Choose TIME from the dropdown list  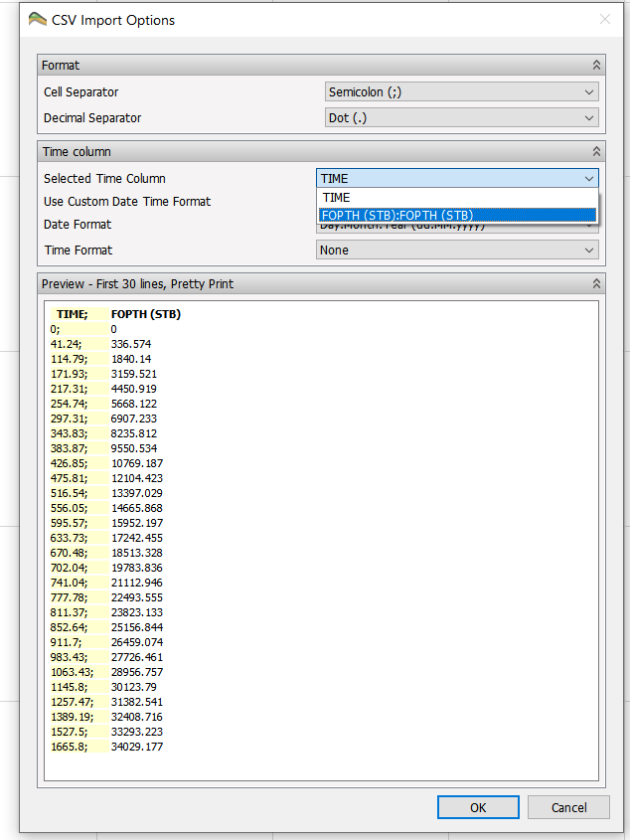(x=457, y=197)
